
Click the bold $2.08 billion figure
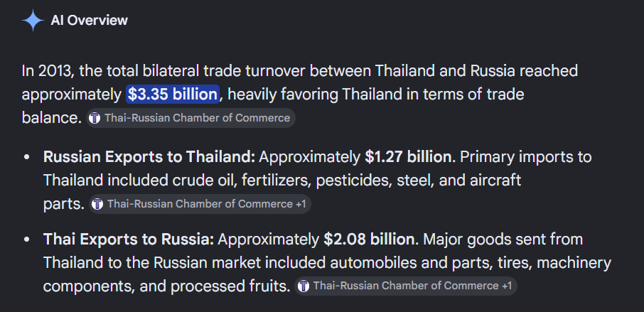369,240
